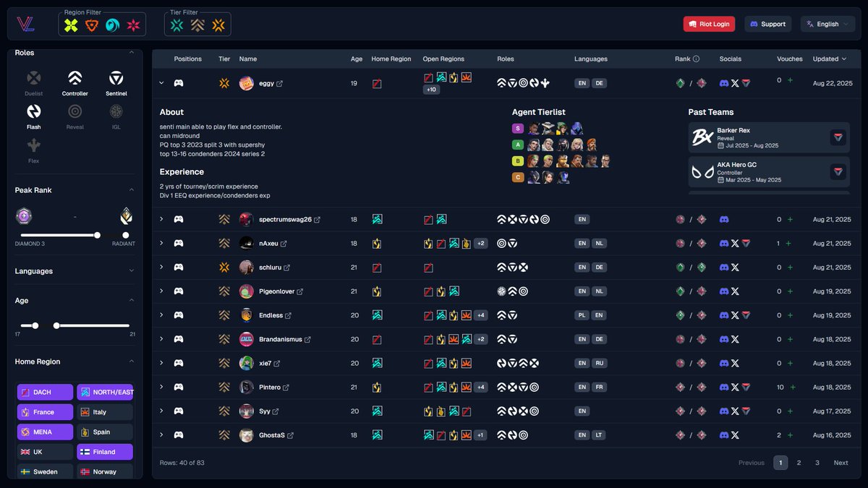
Task: Show eggy's +10 more open regions
Action: tap(432, 90)
